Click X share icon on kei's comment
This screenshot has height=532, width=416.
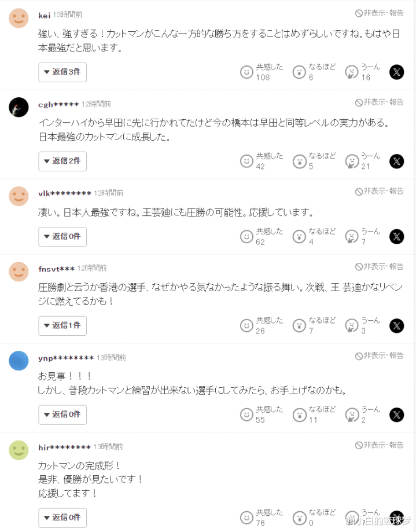[x=396, y=72]
